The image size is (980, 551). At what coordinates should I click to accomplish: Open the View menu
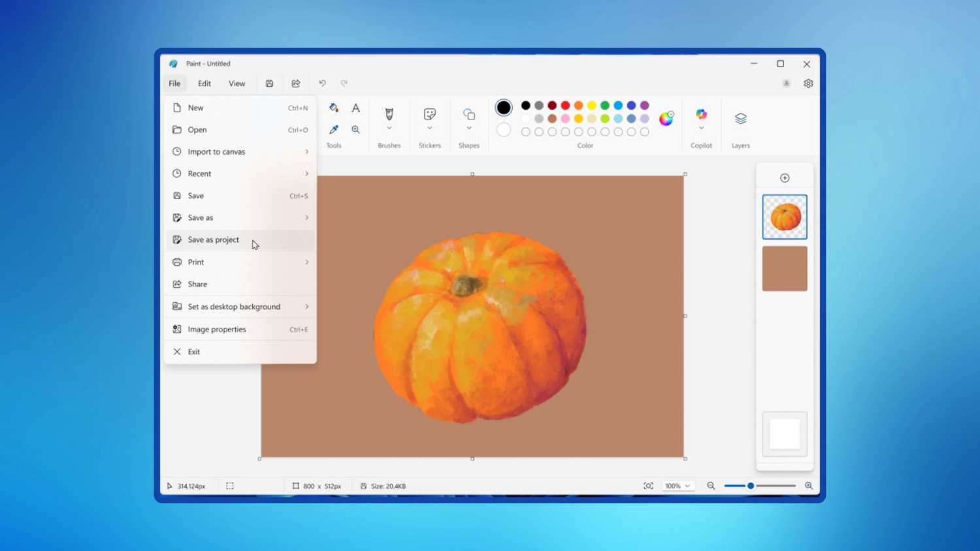tap(237, 84)
